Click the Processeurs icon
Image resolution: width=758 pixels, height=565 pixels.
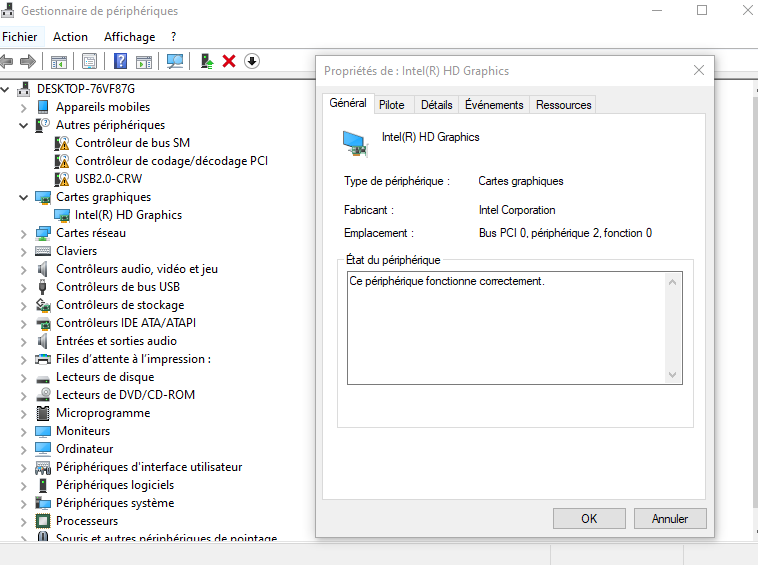(x=43, y=521)
